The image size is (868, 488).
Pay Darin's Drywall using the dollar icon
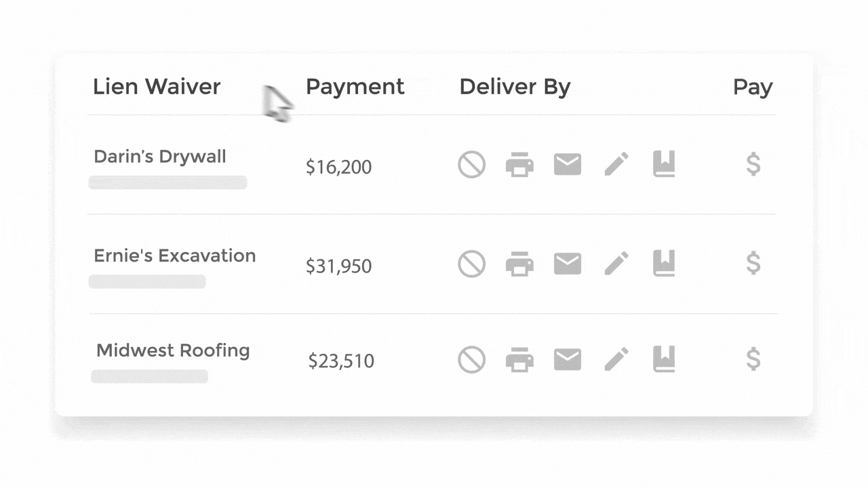click(753, 164)
